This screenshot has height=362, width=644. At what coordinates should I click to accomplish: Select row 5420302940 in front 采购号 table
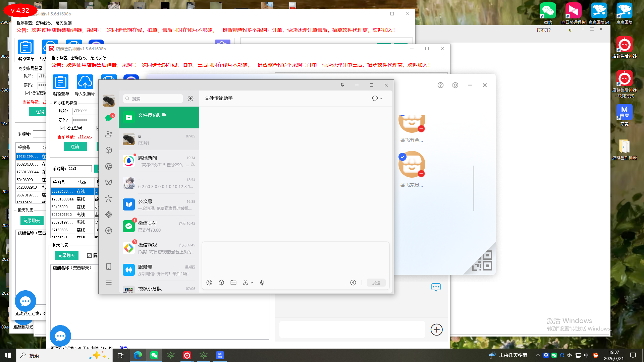pos(75,215)
